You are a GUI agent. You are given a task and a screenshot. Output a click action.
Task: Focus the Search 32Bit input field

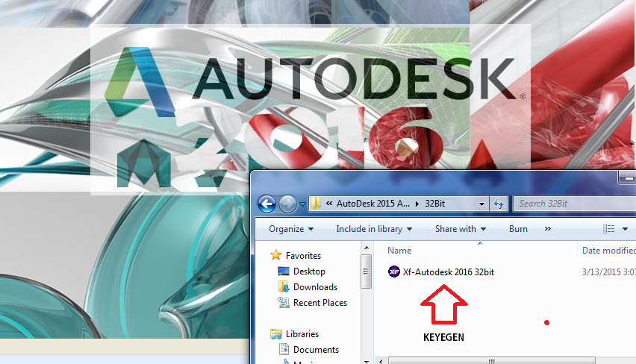pos(575,204)
